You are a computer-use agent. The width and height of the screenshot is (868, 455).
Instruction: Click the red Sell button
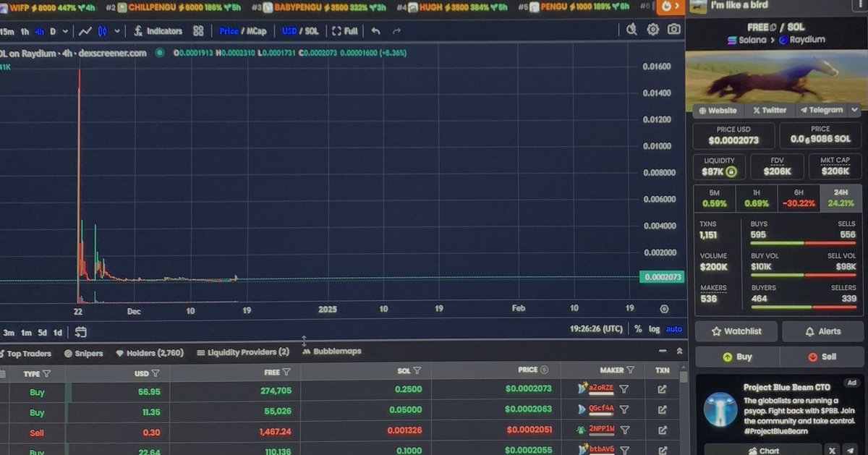822,357
